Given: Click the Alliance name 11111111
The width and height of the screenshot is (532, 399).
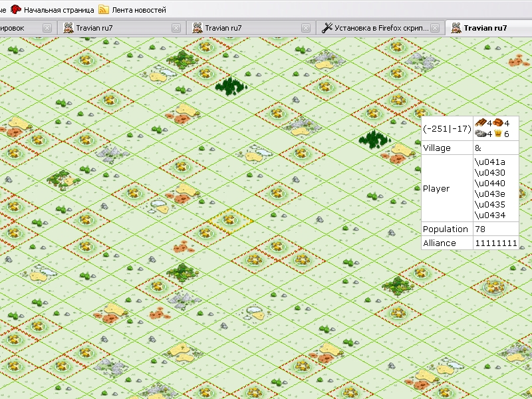Looking at the screenshot, I should (x=496, y=243).
